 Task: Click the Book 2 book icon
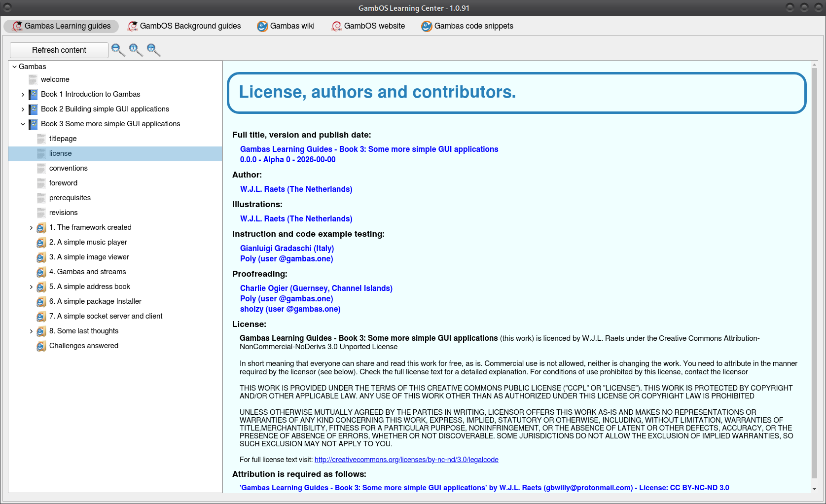click(33, 109)
